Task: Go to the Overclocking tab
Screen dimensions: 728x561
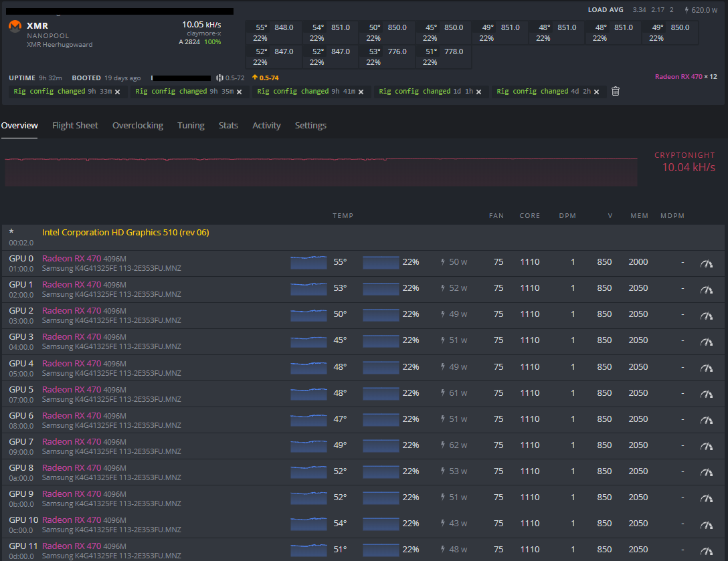Action: coord(138,125)
